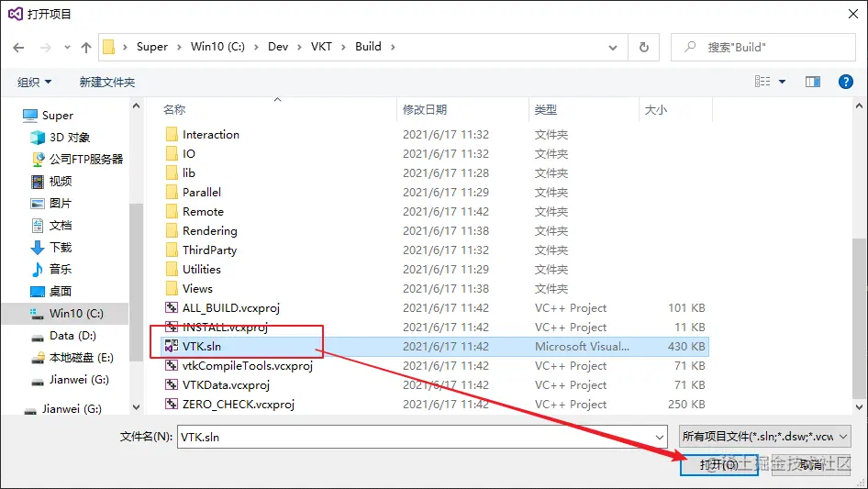Open help with the question mark icon

[x=845, y=82]
